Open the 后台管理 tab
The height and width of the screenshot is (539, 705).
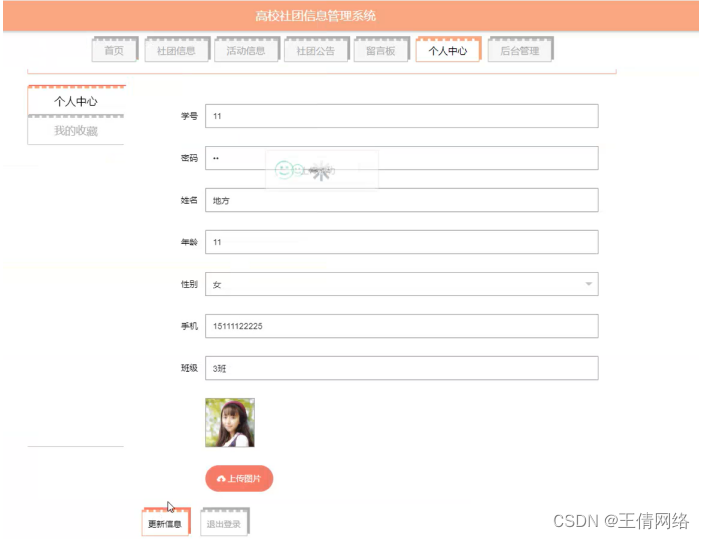(520, 50)
